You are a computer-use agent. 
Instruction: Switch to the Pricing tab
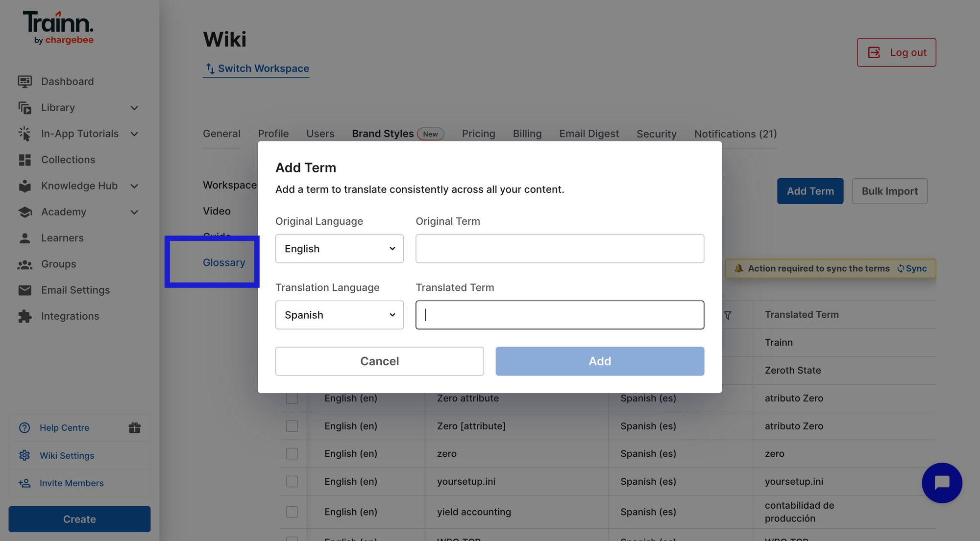(479, 134)
